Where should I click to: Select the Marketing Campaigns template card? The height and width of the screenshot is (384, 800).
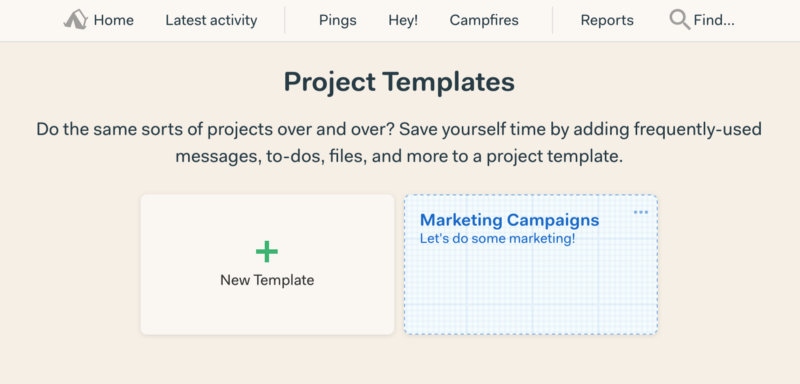click(531, 264)
